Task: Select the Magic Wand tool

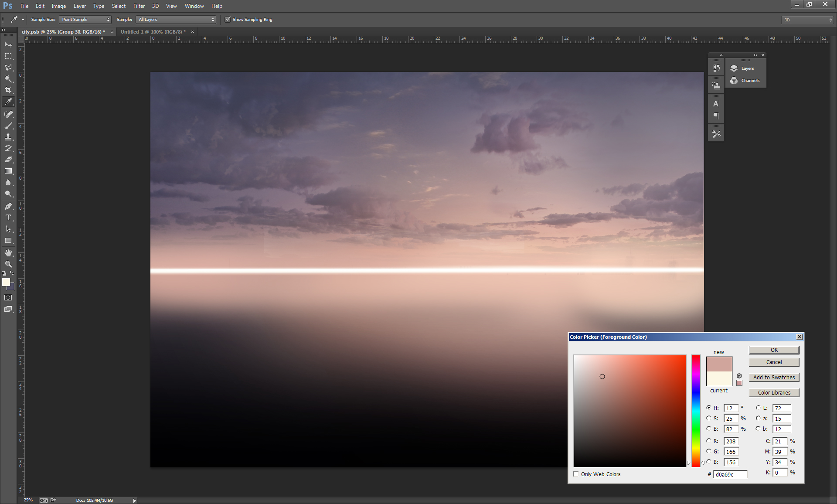Action: (x=8, y=79)
